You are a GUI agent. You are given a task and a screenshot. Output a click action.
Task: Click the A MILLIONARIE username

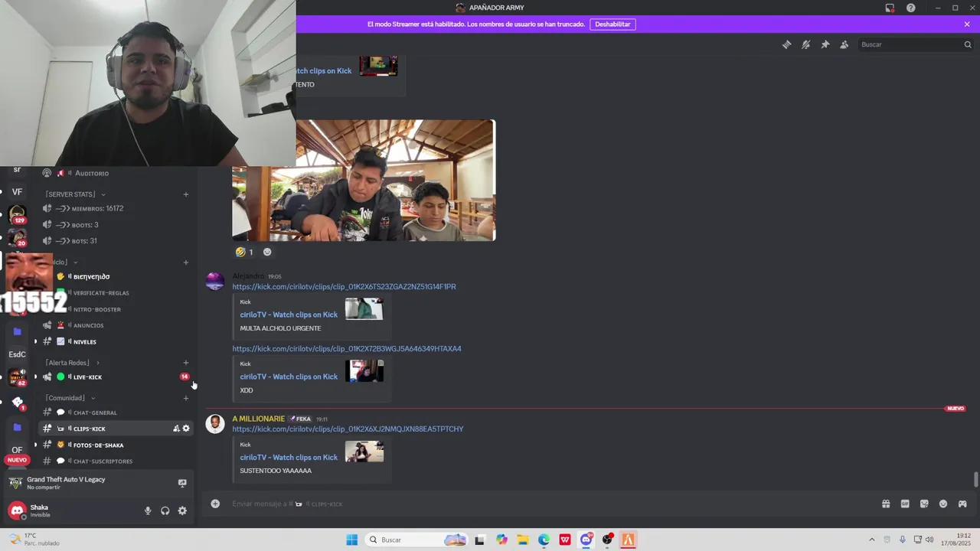(258, 419)
